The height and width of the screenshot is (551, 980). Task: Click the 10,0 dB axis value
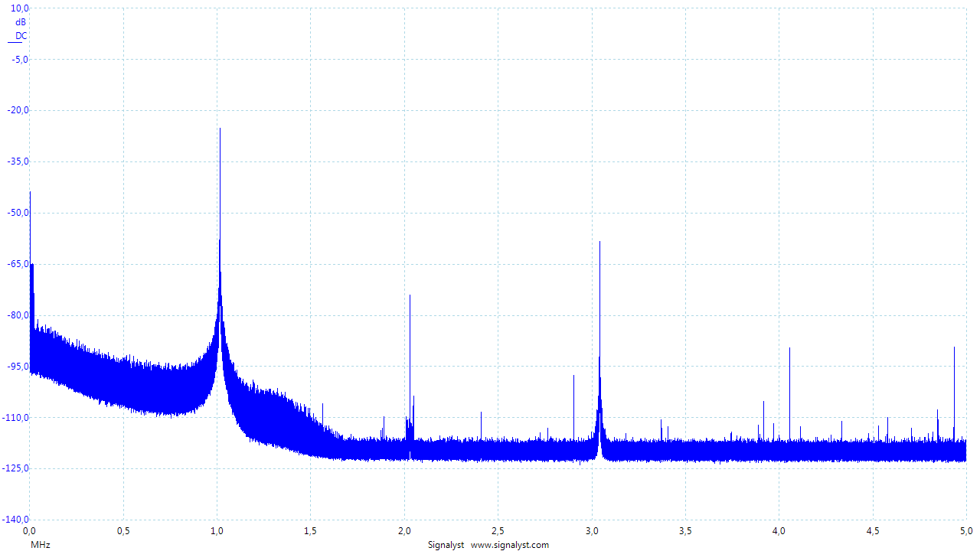click(x=20, y=8)
